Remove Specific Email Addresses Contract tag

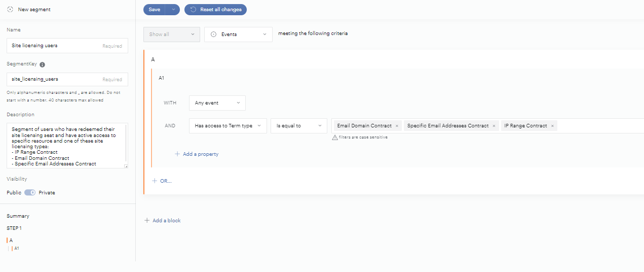point(494,126)
